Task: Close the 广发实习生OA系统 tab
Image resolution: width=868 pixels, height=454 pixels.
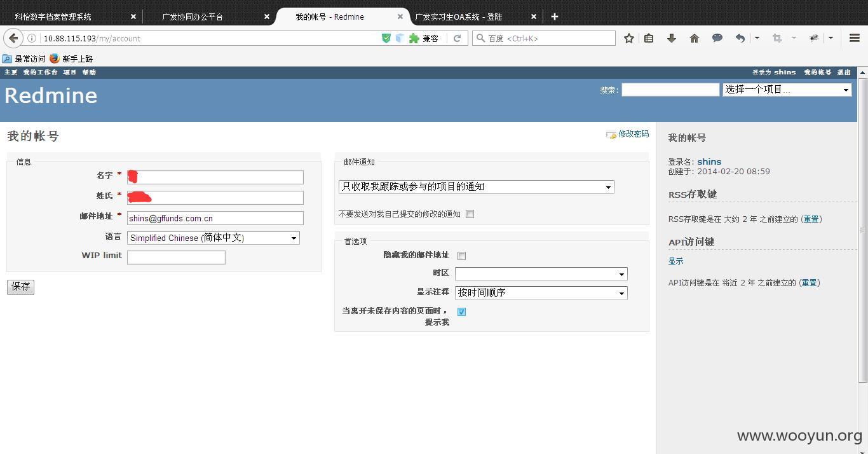Action: point(534,17)
